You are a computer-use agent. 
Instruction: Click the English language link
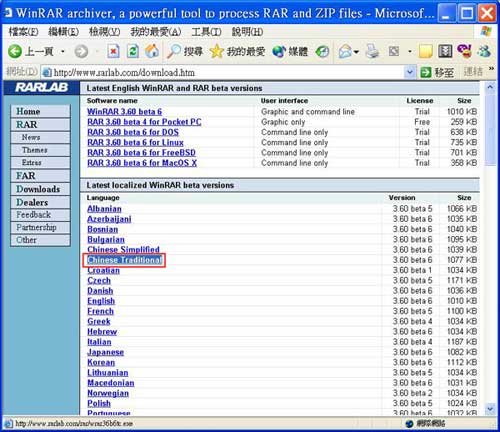point(101,301)
